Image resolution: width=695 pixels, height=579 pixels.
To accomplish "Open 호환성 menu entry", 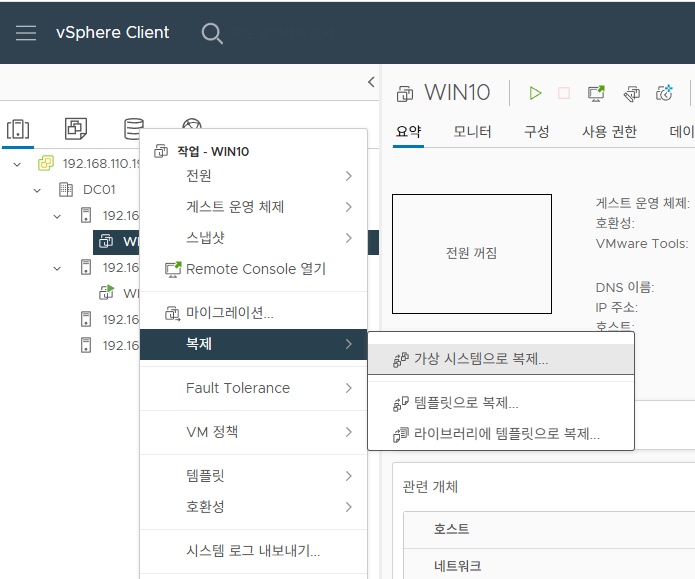I will click(x=254, y=507).
